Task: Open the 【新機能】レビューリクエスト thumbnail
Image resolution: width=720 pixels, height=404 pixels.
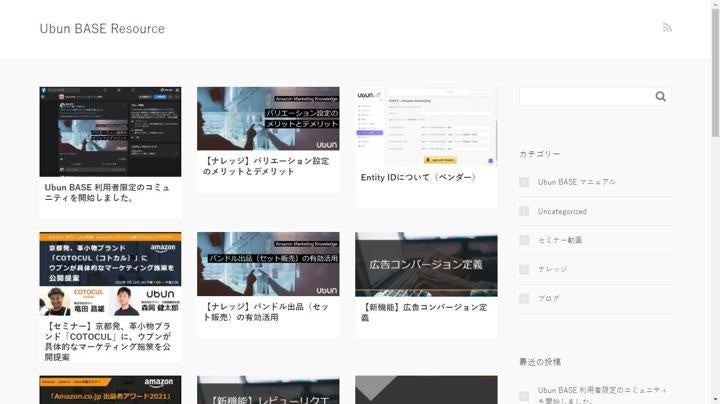Action: coord(268,390)
